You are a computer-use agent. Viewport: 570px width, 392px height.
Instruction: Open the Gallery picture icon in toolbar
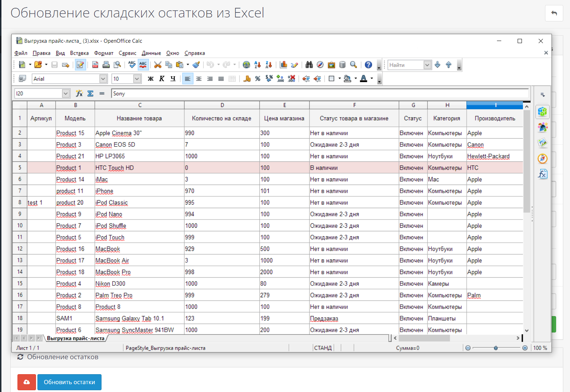coord(331,65)
